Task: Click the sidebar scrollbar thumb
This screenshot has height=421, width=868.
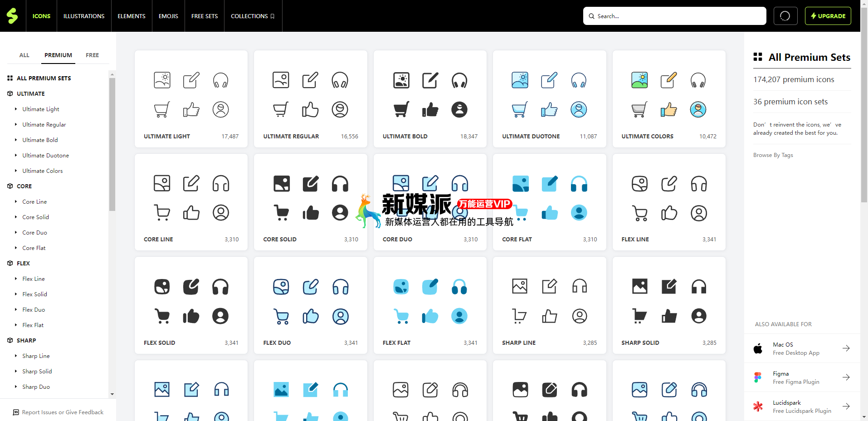Action: [112, 144]
